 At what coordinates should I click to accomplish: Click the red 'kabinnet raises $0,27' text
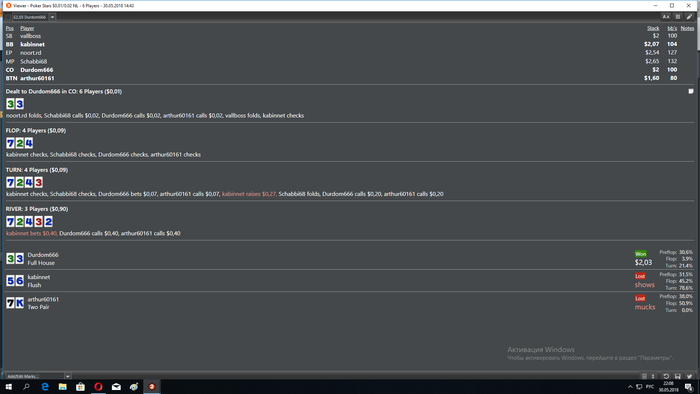pos(249,194)
